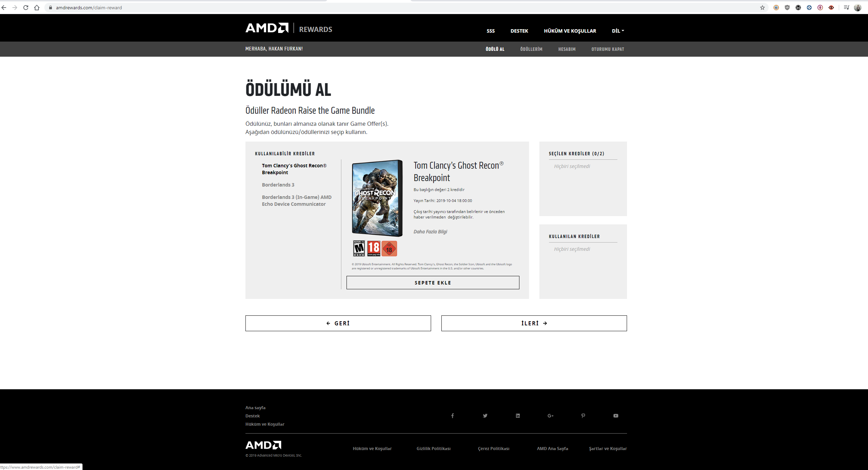This screenshot has height=470, width=868.
Task: Click OTURUMU KAPAT to log out
Action: click(x=608, y=49)
